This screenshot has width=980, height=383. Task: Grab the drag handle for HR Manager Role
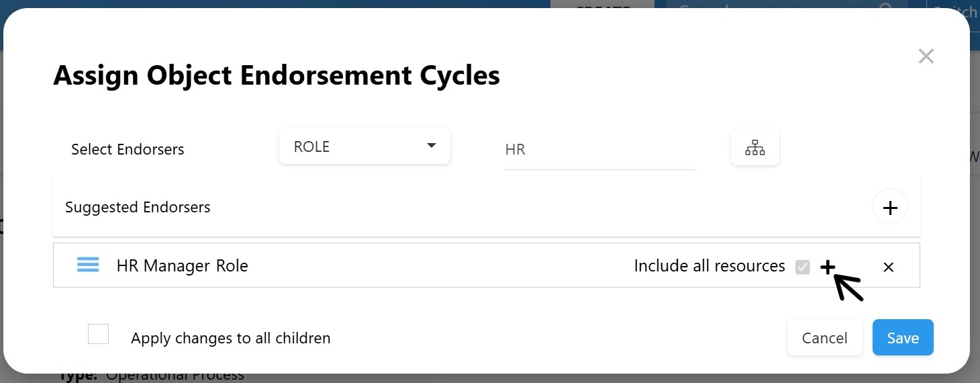[x=88, y=265]
